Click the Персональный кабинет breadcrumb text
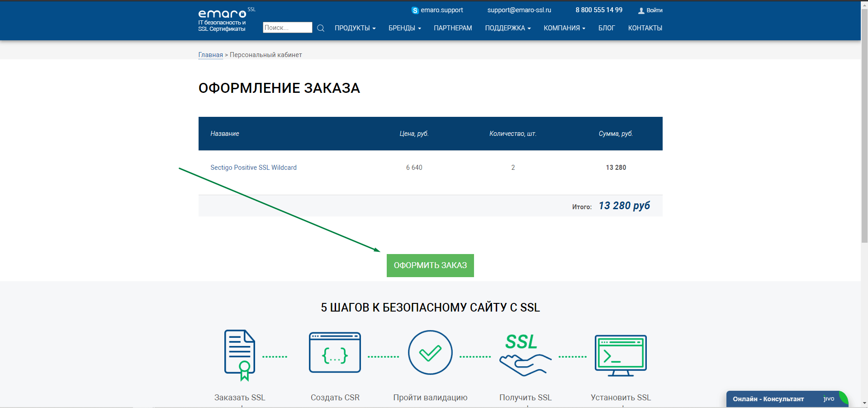The width and height of the screenshot is (868, 408). pos(266,55)
